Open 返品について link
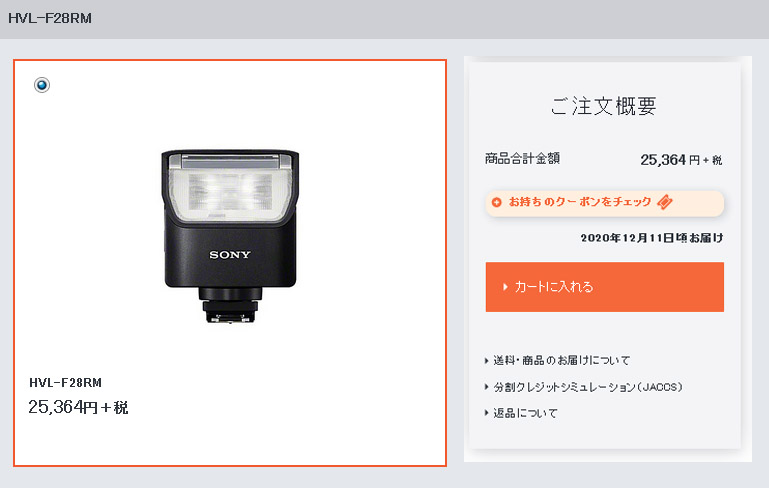This screenshot has height=488, width=769. [525, 413]
